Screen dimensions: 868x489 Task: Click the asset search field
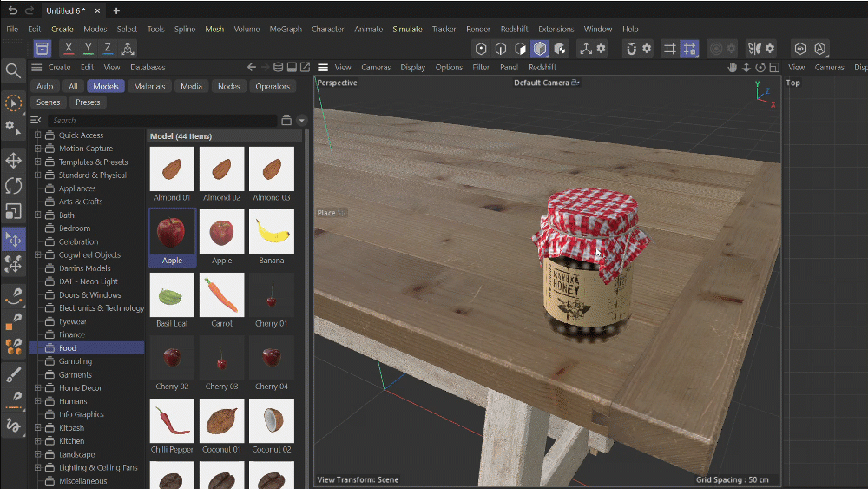[161, 120]
